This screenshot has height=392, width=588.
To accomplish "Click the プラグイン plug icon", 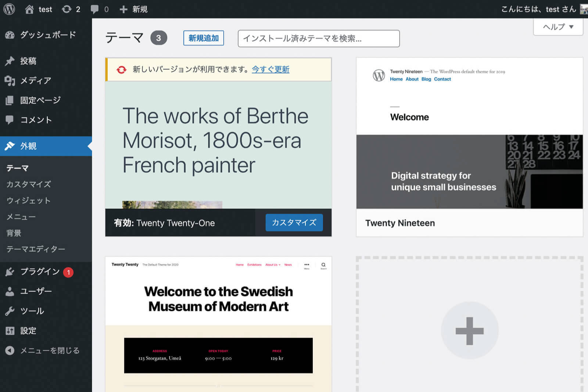I will 10,272.
